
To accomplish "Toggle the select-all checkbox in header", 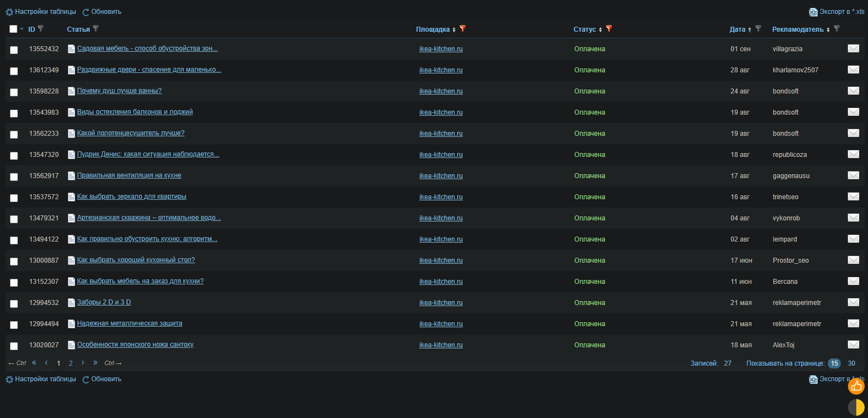I will coord(13,29).
